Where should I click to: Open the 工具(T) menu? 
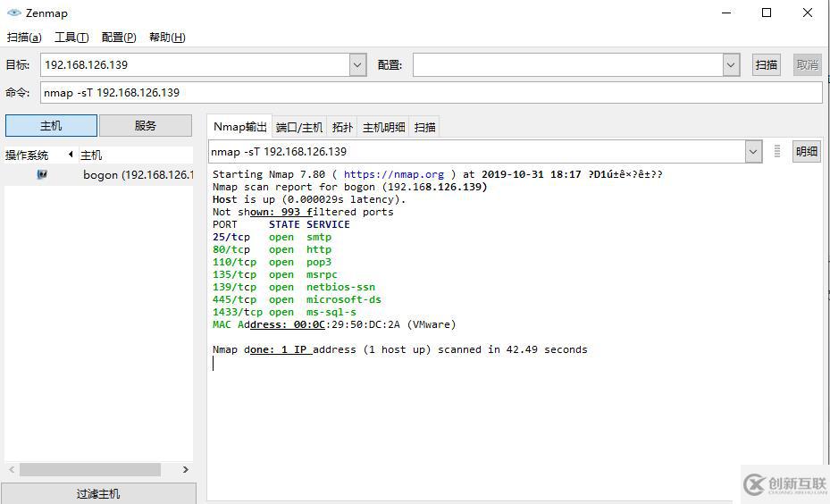[x=71, y=37]
